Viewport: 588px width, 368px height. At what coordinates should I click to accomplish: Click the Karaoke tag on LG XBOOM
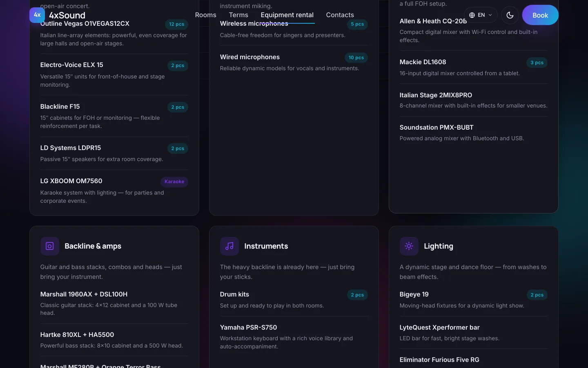(174, 182)
